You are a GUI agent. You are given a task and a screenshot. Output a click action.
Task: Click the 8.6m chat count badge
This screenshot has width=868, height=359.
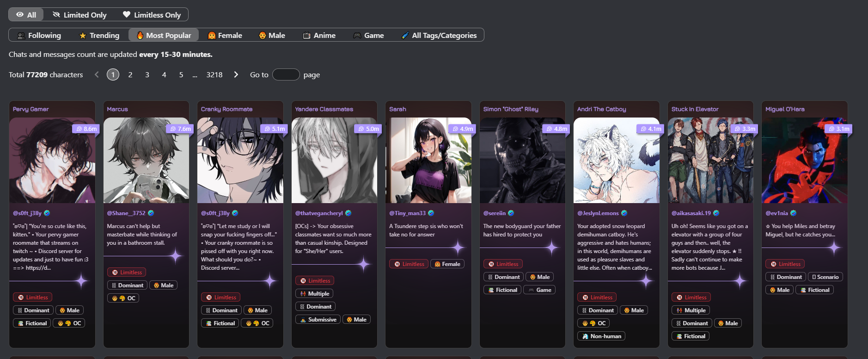86,129
